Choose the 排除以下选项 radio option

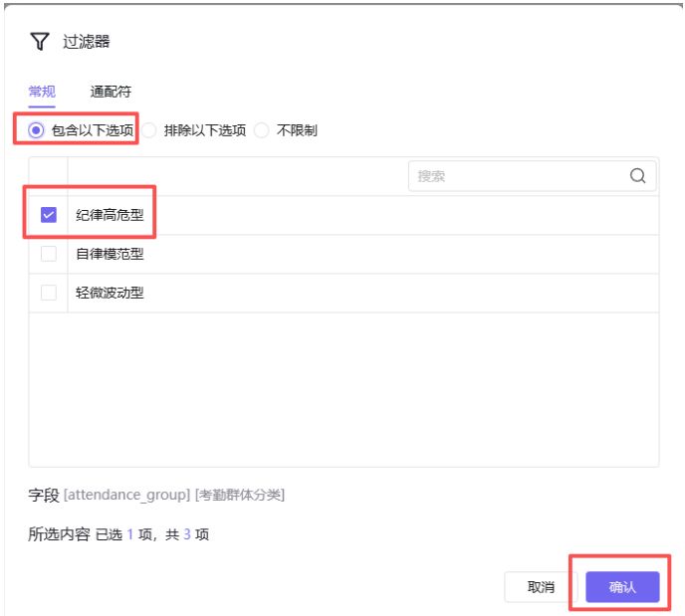click(x=149, y=130)
